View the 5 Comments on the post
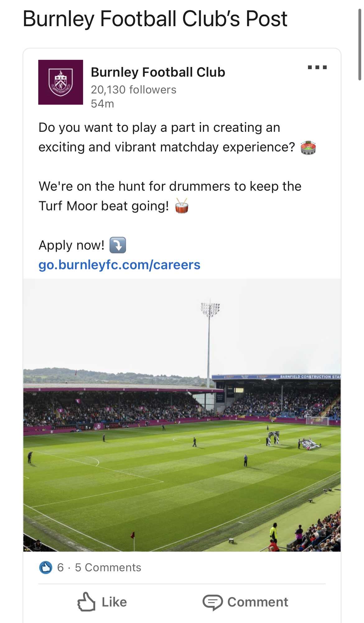This screenshot has height=623, width=364. click(108, 568)
